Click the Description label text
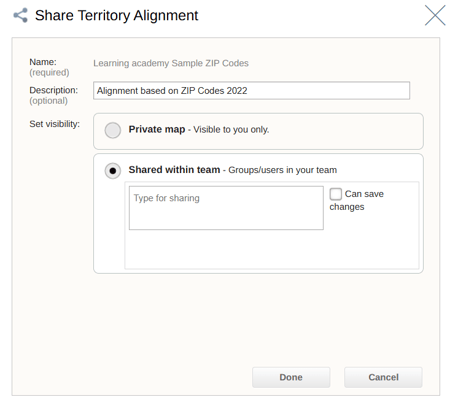This screenshot has width=450, height=400. (53, 90)
